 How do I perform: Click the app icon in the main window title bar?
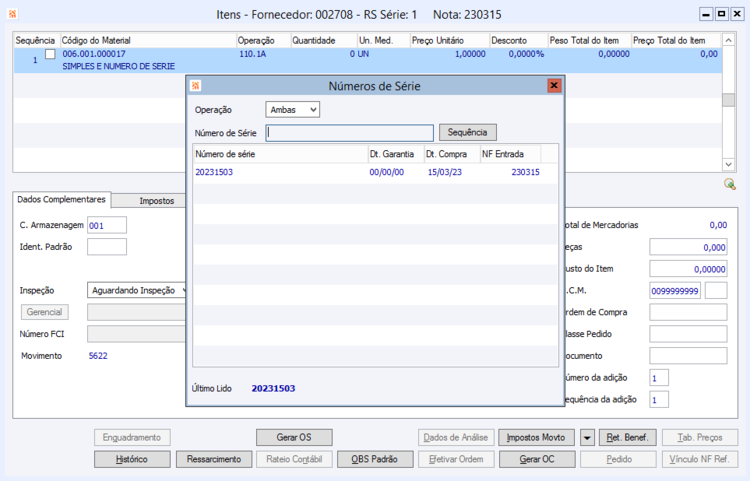click(x=13, y=14)
